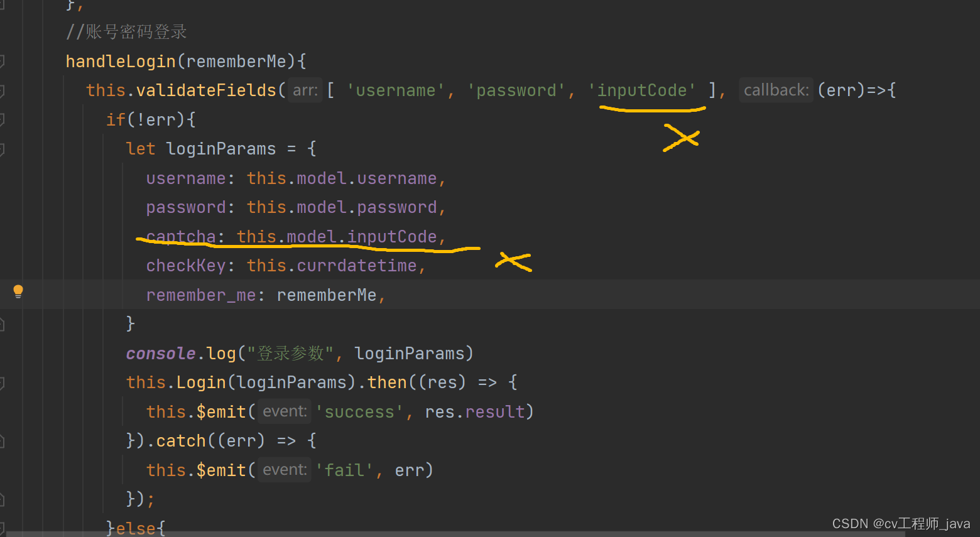The height and width of the screenshot is (537, 980).
Task: Click the 'password' string in the array
Action: 516,90
